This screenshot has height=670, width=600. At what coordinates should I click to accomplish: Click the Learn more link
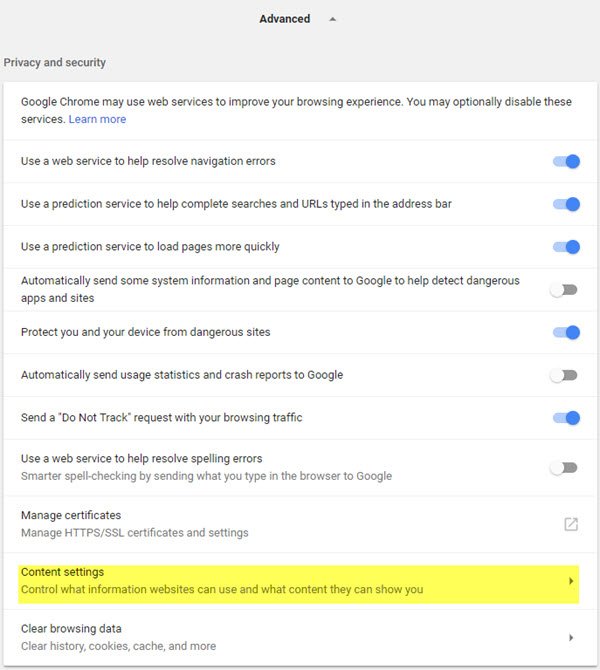97,119
